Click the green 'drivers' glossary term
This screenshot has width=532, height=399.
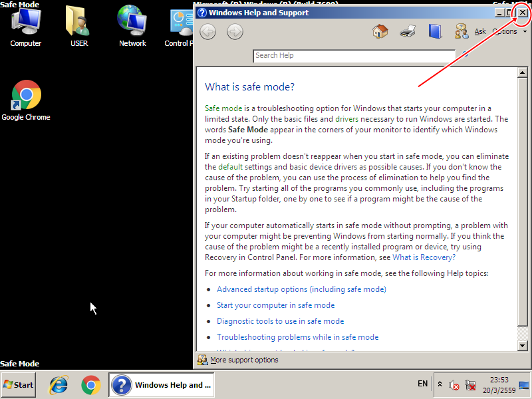coord(346,119)
